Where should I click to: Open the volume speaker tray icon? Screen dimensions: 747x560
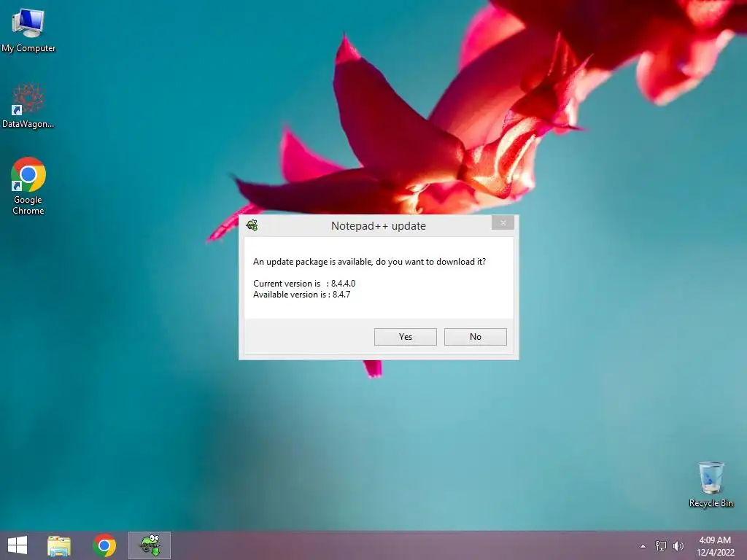(678, 545)
